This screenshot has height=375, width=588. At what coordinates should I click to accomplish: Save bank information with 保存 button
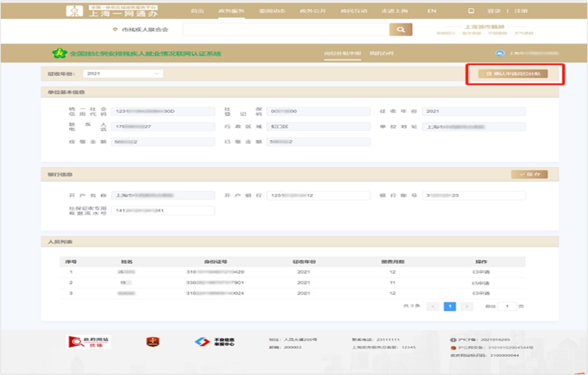coord(529,174)
